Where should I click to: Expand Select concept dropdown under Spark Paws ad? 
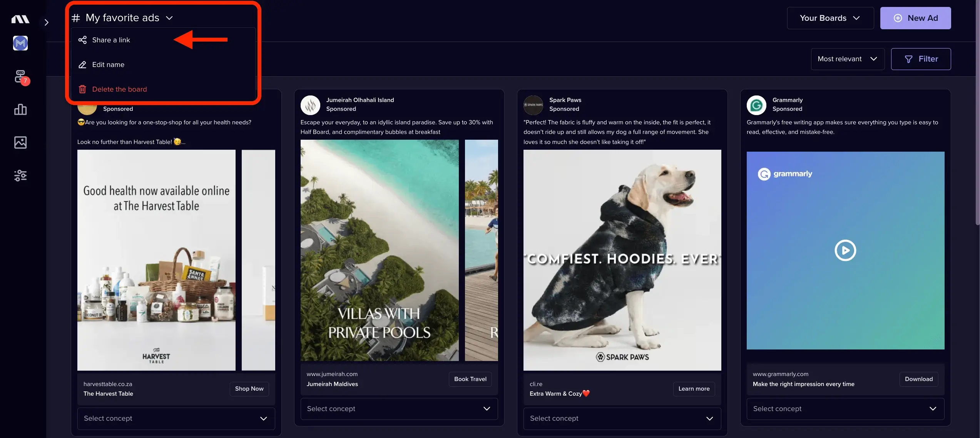(622, 418)
